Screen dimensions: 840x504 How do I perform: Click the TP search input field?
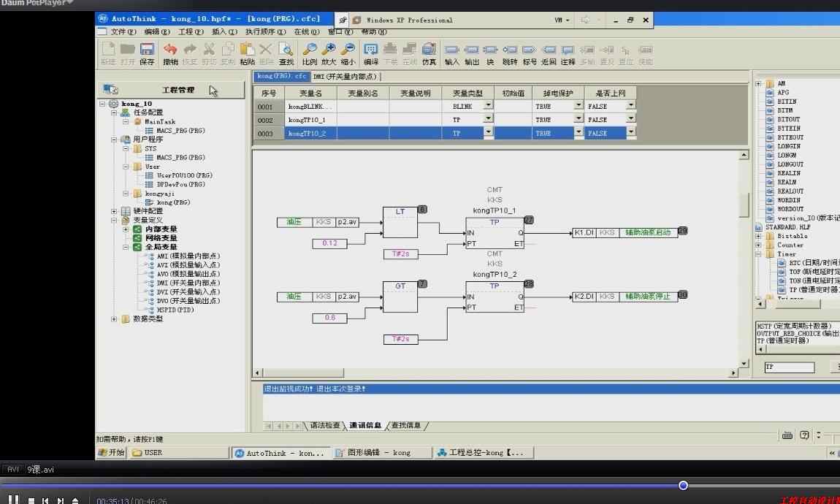789,367
